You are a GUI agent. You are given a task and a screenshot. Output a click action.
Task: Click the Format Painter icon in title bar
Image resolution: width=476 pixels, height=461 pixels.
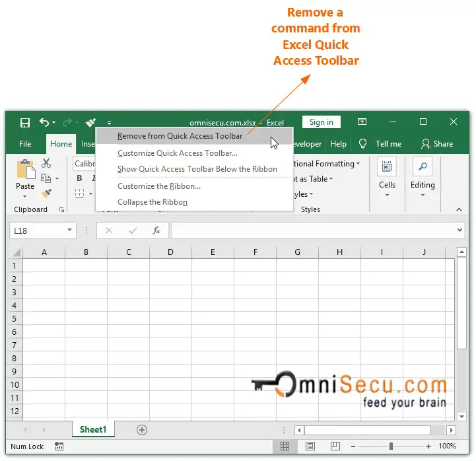[x=90, y=122]
